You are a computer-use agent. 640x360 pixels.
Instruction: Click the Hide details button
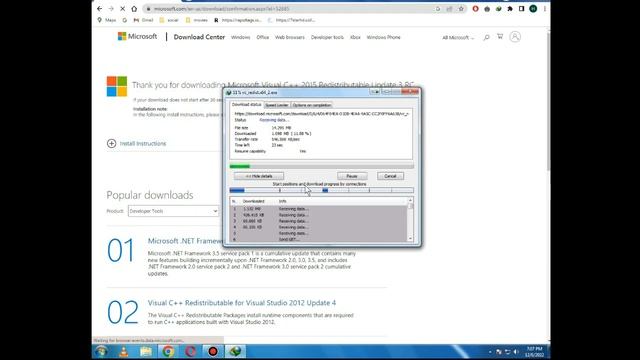(259, 176)
